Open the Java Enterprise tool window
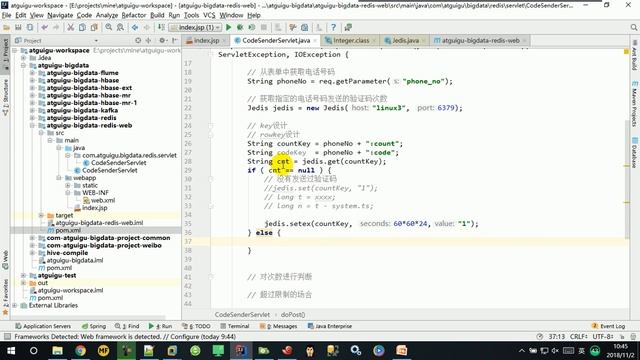 pyautogui.click(x=330, y=326)
